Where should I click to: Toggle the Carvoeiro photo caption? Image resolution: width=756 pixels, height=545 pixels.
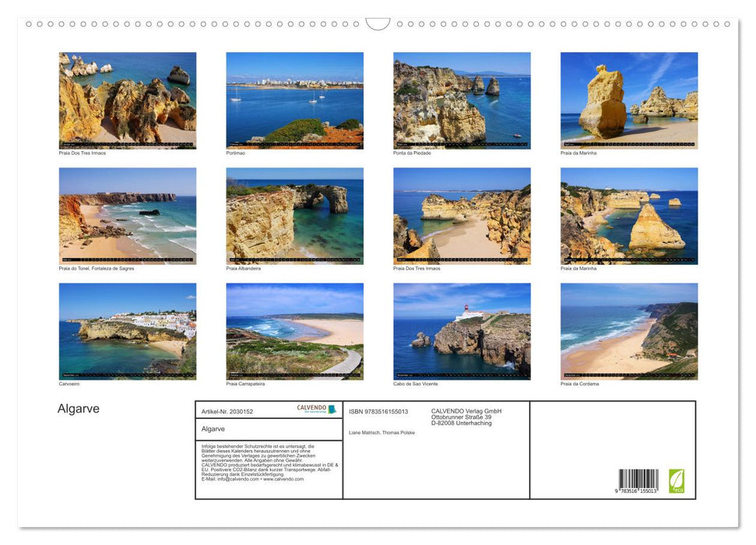click(68, 383)
